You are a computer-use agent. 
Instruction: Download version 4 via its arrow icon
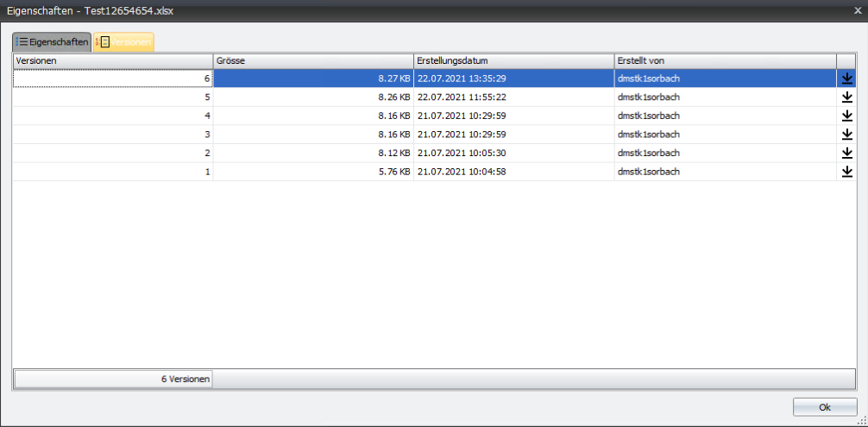pyautogui.click(x=846, y=116)
